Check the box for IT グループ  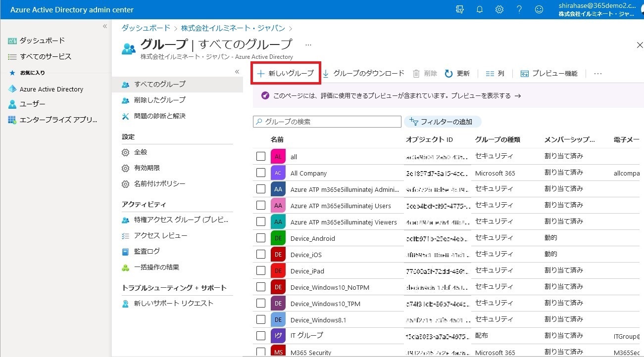coord(261,336)
